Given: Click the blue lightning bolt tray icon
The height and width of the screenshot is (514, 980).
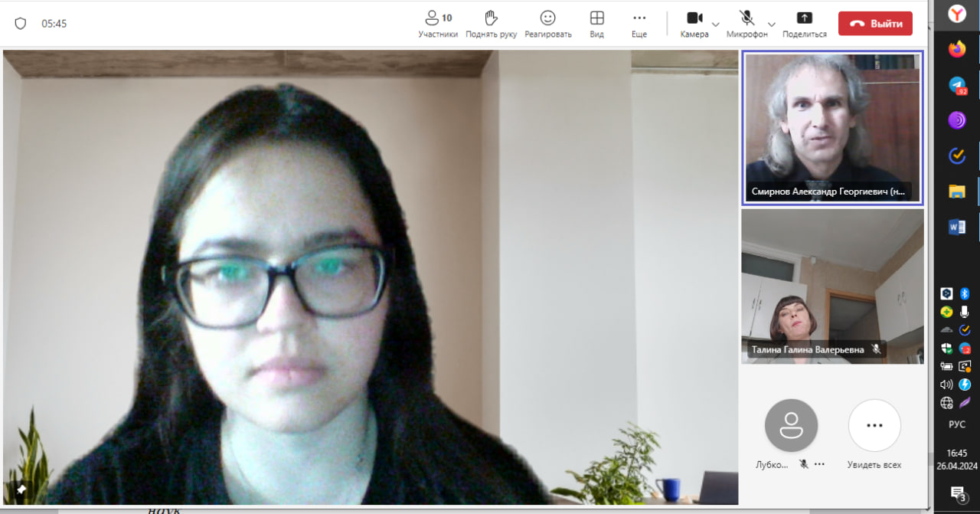Looking at the screenshot, I should coord(965,385).
